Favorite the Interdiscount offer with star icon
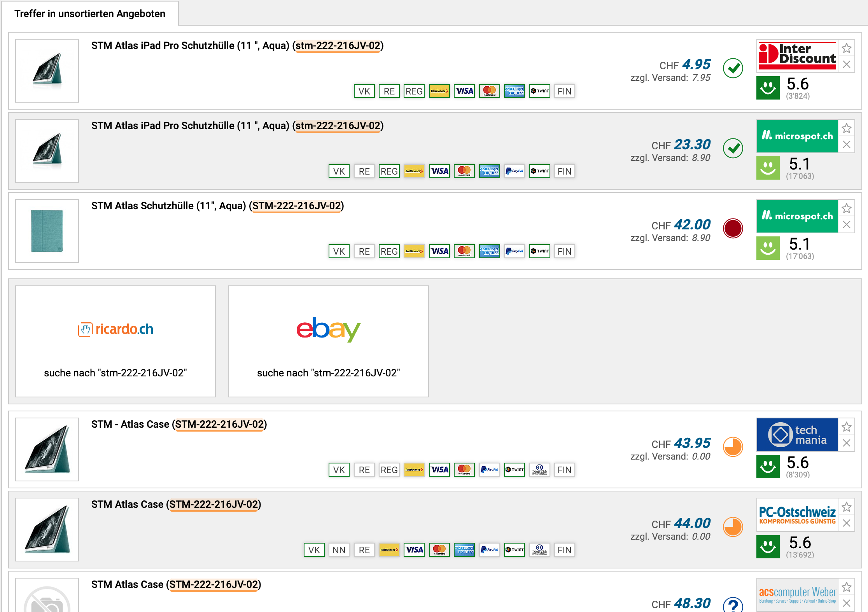Screen dimensions: 868x612 (x=846, y=49)
